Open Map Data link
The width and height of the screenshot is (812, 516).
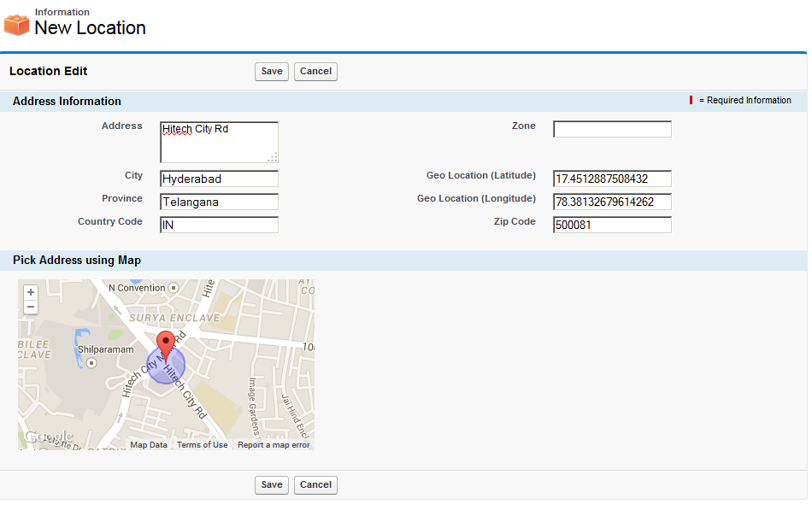[x=149, y=444]
